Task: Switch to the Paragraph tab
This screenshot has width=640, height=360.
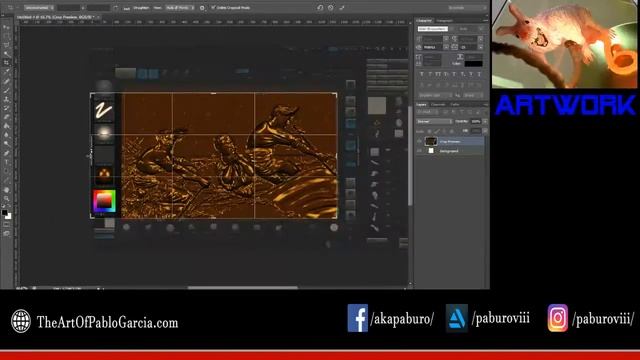Action: 444,20
